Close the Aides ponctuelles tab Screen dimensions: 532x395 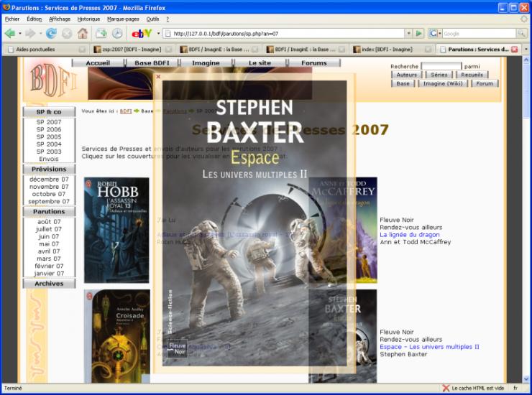coord(82,49)
